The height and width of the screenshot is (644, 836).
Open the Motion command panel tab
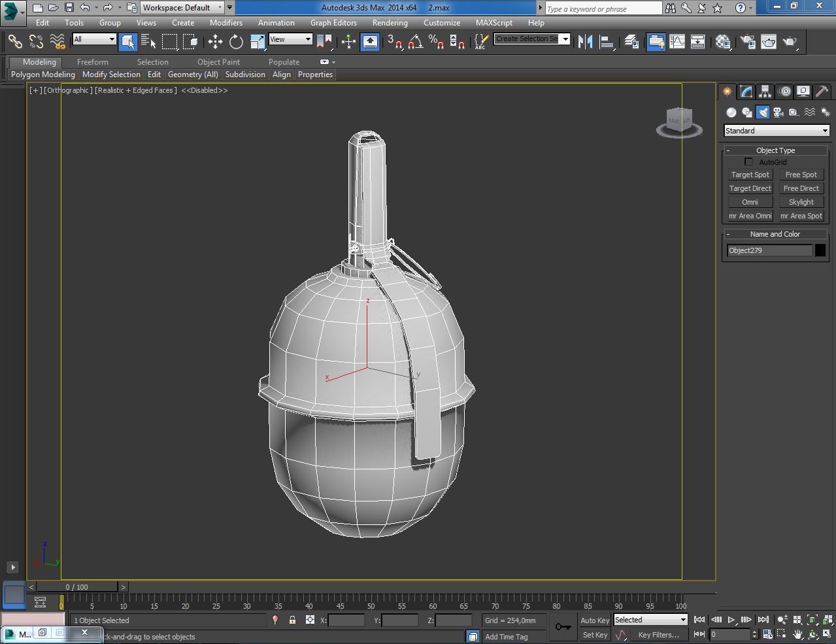click(x=784, y=92)
